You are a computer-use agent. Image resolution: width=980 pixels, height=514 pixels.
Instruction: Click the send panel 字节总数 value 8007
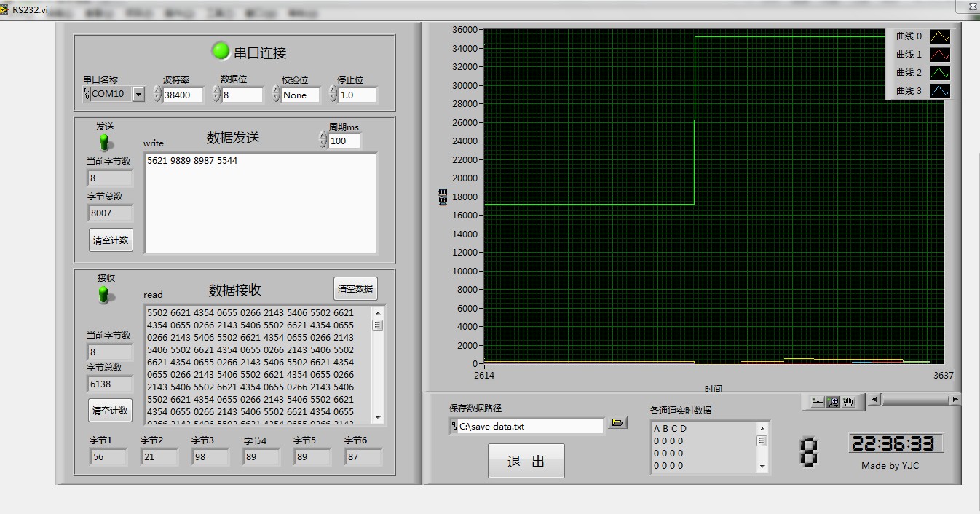click(x=110, y=213)
